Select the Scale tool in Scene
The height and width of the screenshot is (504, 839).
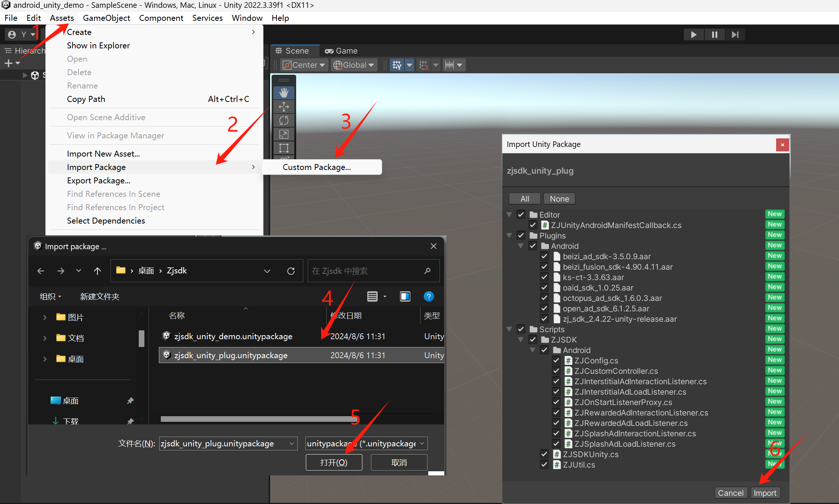pos(284,134)
